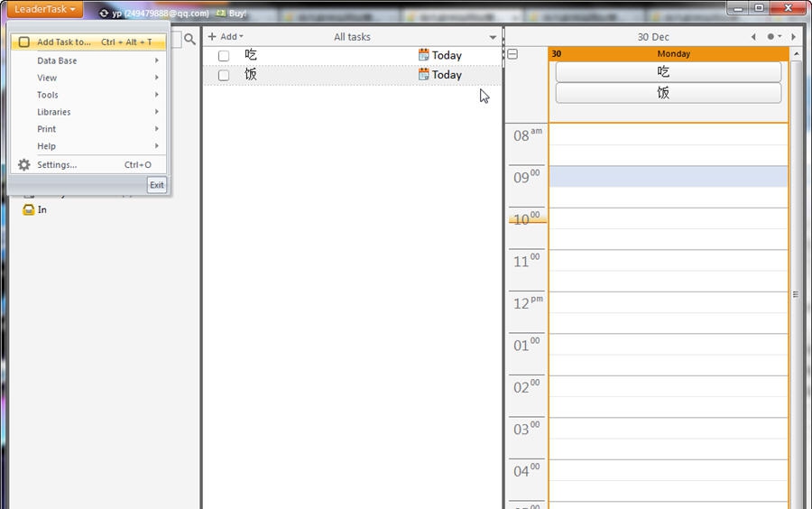
Task: Expand the Libraries submenu arrow
Action: tap(156, 112)
